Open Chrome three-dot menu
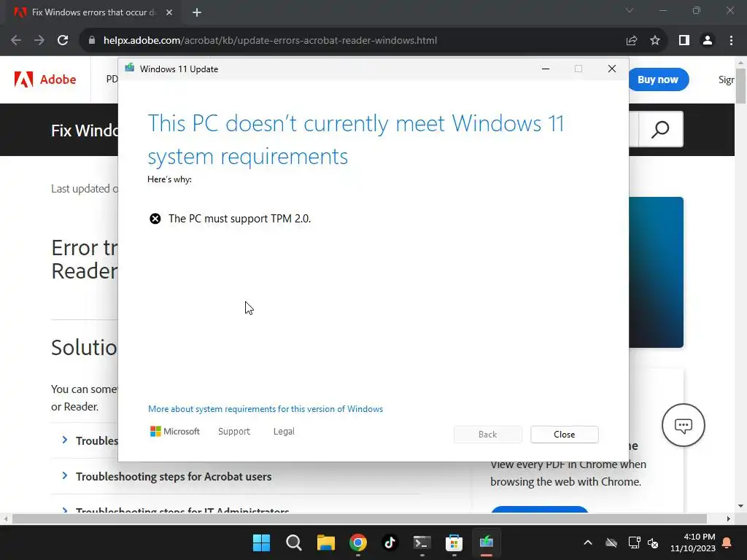 tap(731, 41)
